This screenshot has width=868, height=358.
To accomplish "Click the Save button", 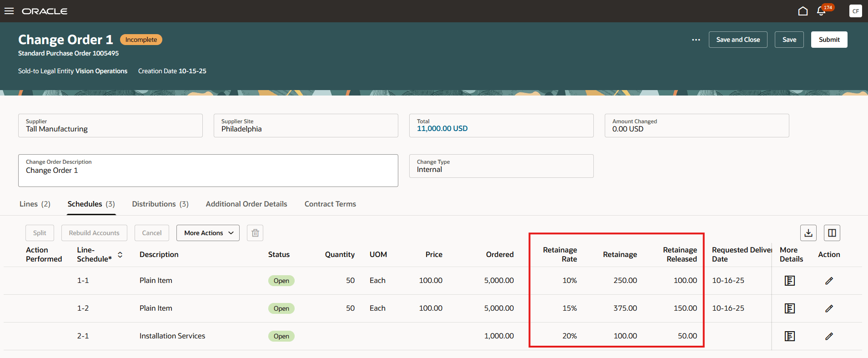I will pos(789,40).
